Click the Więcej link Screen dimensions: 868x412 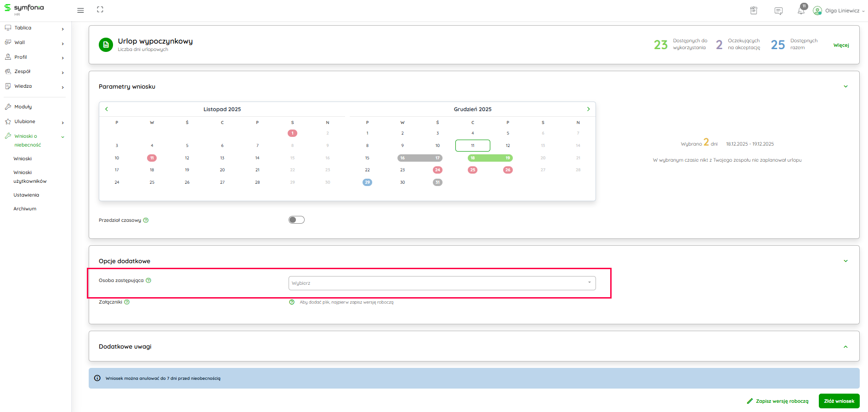click(841, 45)
